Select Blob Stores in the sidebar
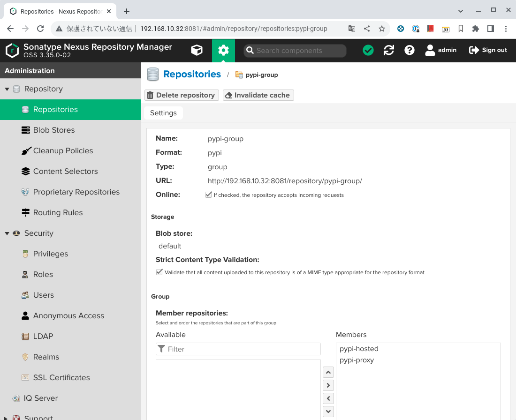516x420 pixels. click(x=54, y=130)
